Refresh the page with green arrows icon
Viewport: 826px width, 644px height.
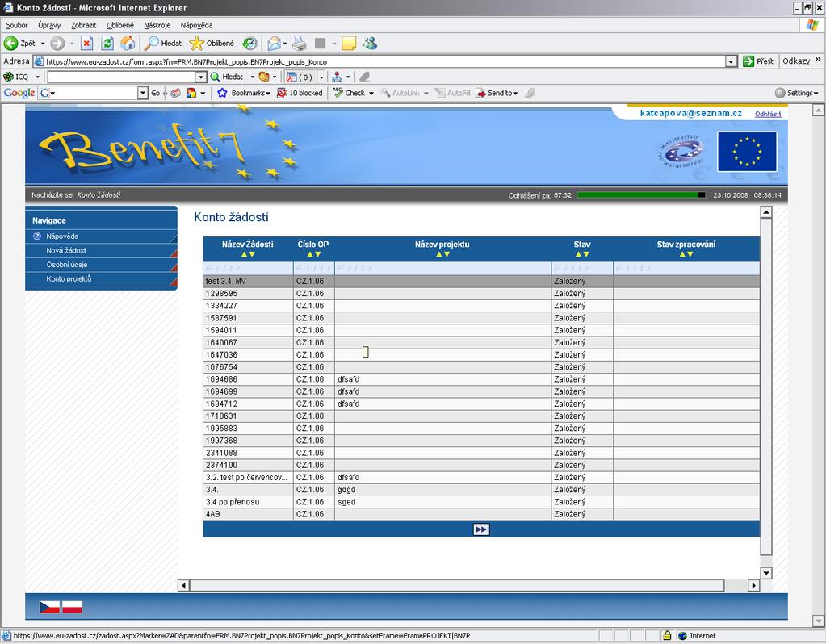pos(107,44)
